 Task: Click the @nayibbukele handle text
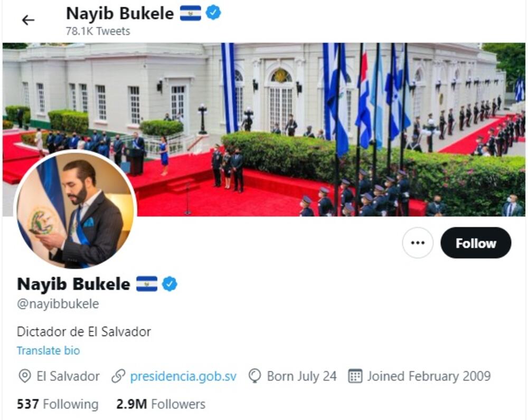(58, 304)
